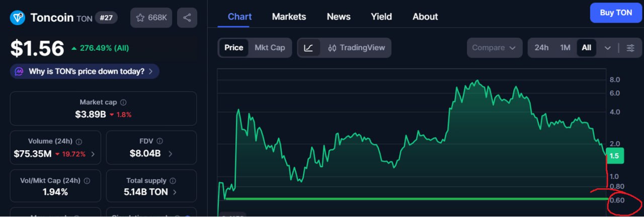The height and width of the screenshot is (217, 644).
Task: Switch chart to Mkt Cap
Action: (x=270, y=48)
